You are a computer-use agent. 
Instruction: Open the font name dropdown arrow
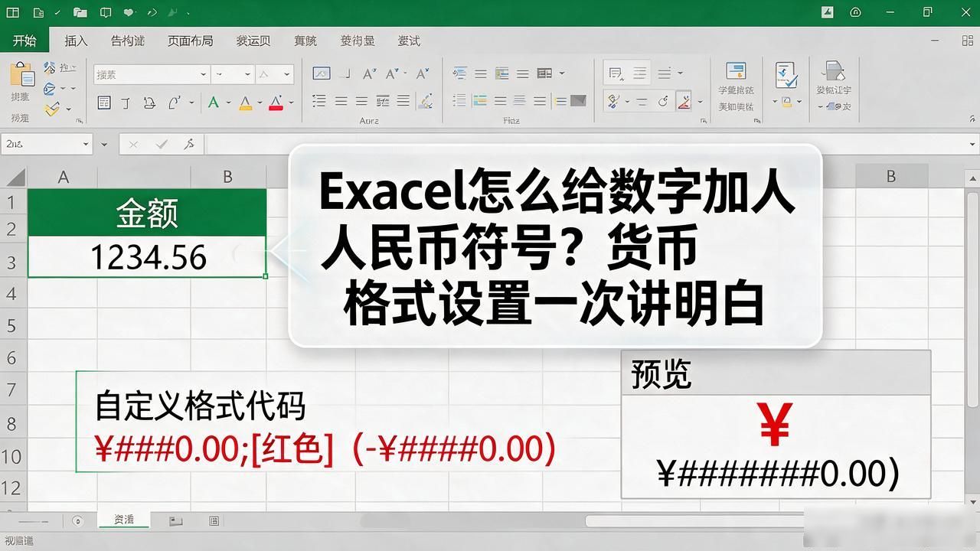pyautogui.click(x=203, y=74)
